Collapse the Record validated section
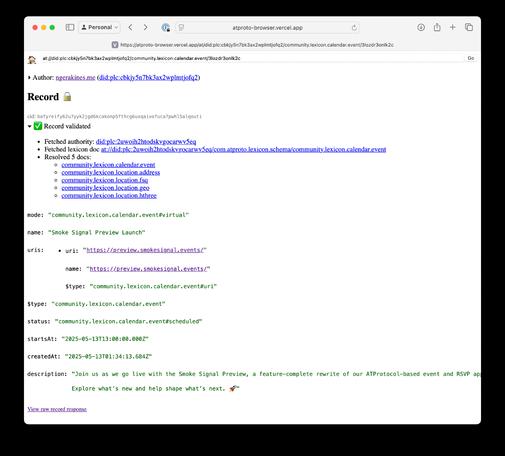Screen dimensions: 505x456 click(29, 126)
